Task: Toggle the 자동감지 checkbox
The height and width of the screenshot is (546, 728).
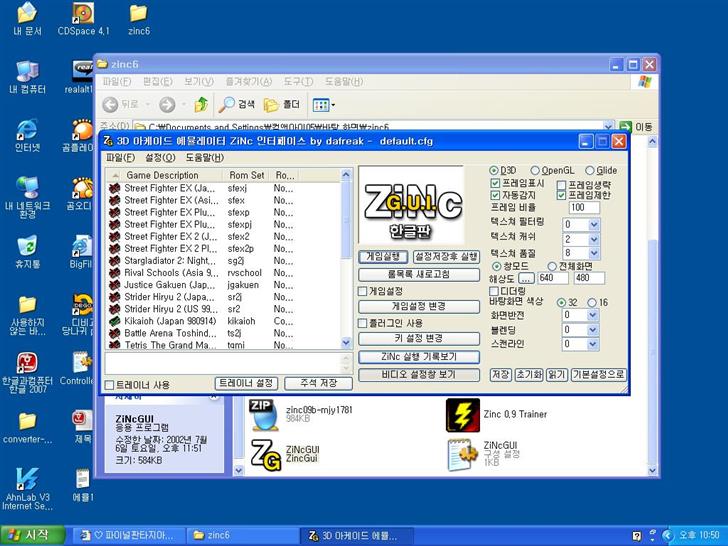Action: click(x=495, y=195)
